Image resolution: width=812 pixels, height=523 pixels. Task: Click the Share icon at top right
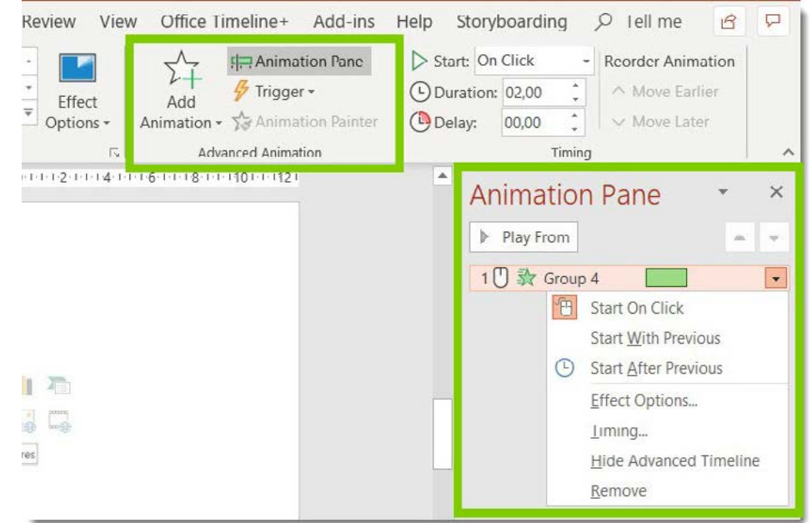point(729,21)
